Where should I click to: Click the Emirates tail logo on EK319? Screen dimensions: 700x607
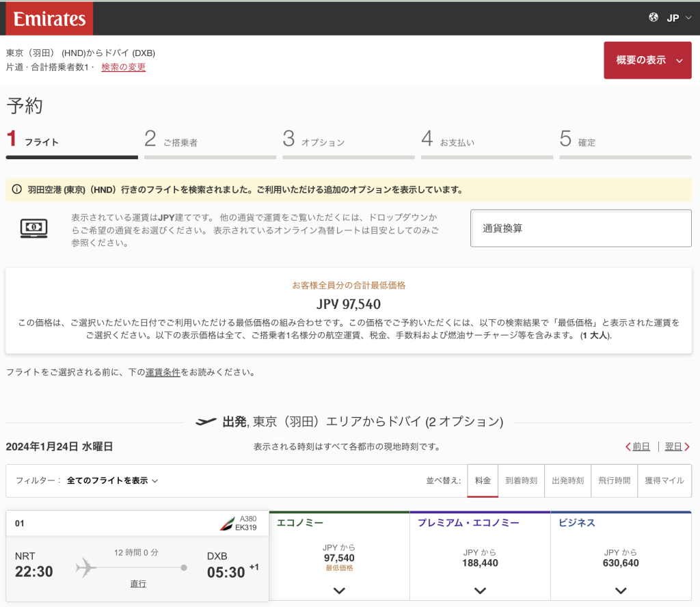coord(227,524)
